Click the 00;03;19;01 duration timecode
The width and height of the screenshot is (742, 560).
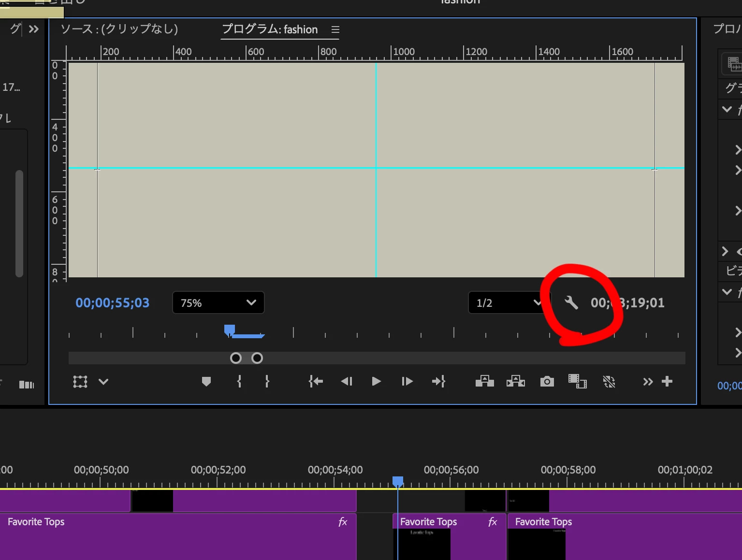coord(627,303)
